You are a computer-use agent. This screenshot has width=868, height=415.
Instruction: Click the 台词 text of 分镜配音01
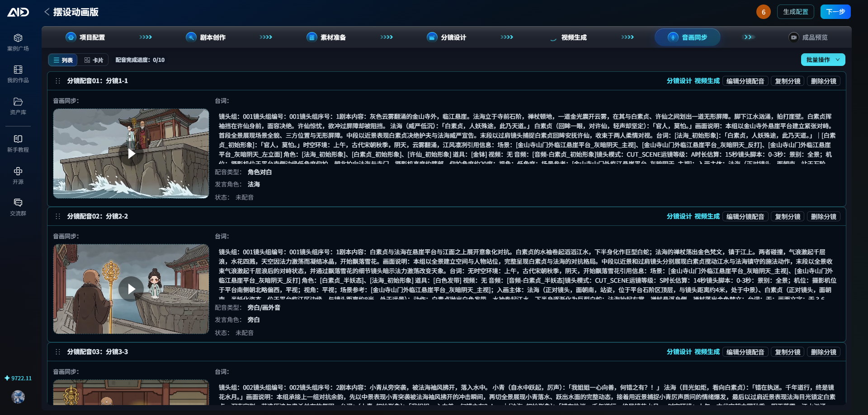(x=527, y=138)
